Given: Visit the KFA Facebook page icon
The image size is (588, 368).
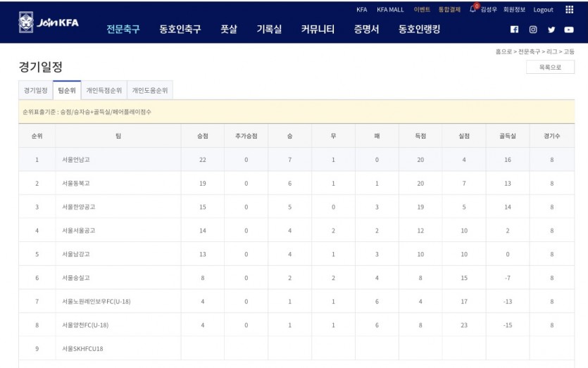Looking at the screenshot, I should (514, 30).
